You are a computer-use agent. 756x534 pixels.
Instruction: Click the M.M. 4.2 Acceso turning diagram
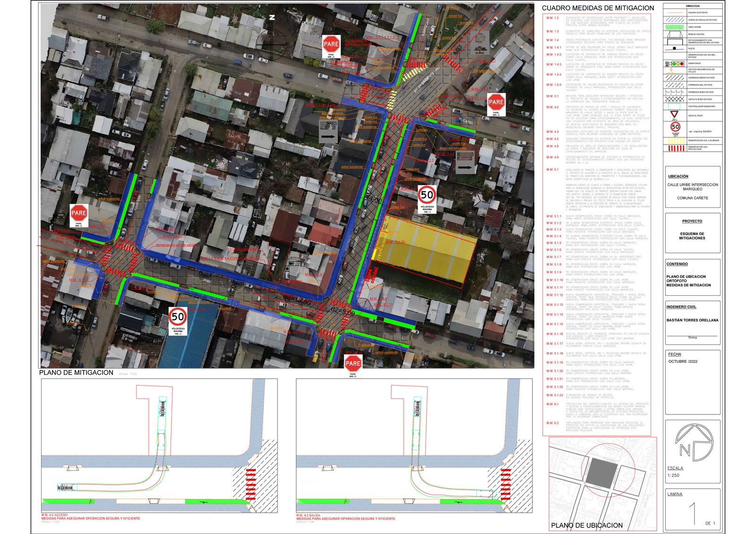tap(159, 446)
